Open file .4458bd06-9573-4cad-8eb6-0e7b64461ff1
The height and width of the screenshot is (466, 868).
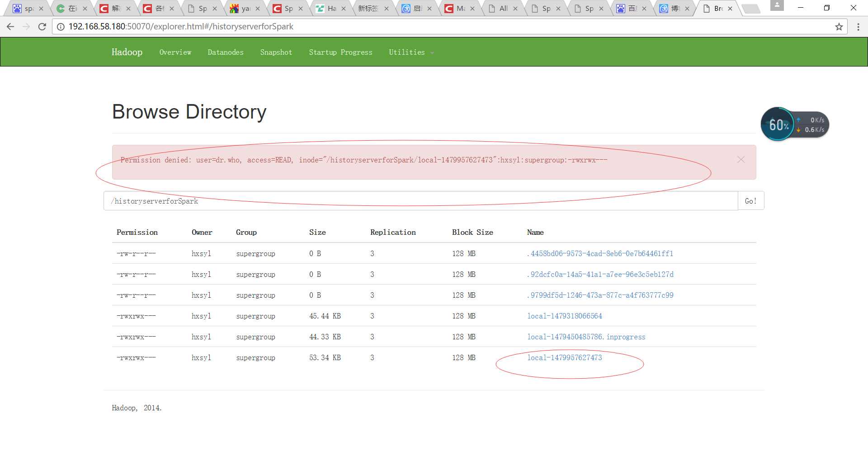point(600,253)
